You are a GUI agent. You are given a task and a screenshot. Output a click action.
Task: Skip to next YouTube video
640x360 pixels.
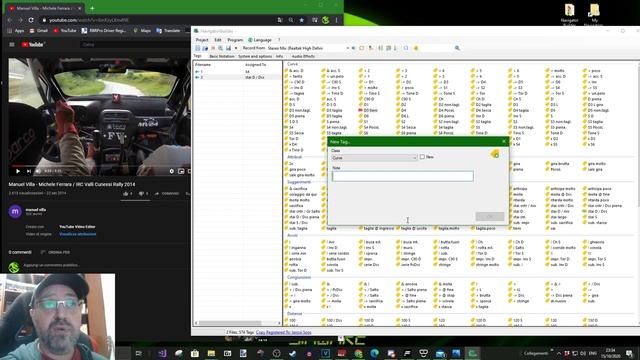(x=29, y=171)
